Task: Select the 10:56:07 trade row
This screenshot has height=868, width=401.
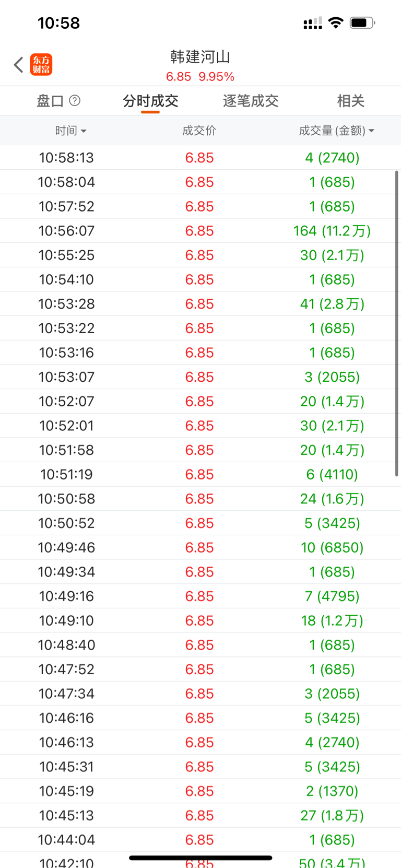Action: (200, 231)
